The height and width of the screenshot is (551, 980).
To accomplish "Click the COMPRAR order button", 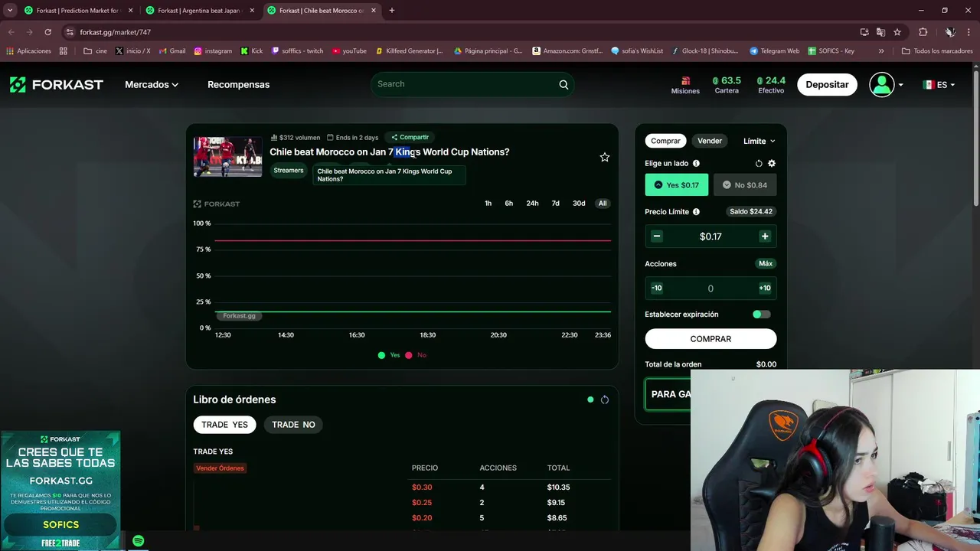I will (x=710, y=339).
